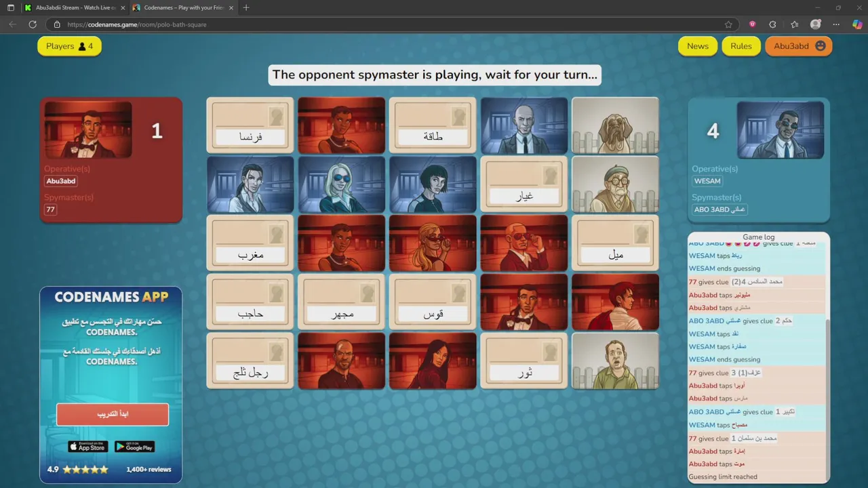Click the Guessing limit reached log entry

tap(723, 476)
